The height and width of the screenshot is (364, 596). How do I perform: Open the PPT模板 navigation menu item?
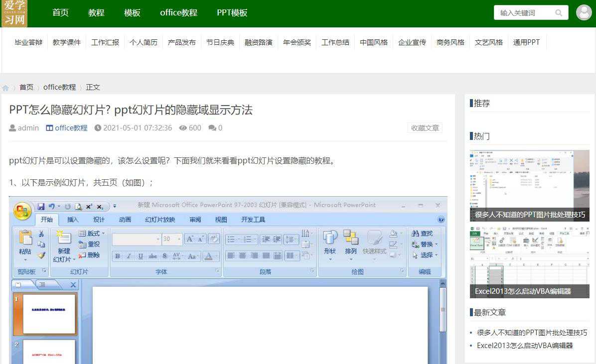click(232, 13)
